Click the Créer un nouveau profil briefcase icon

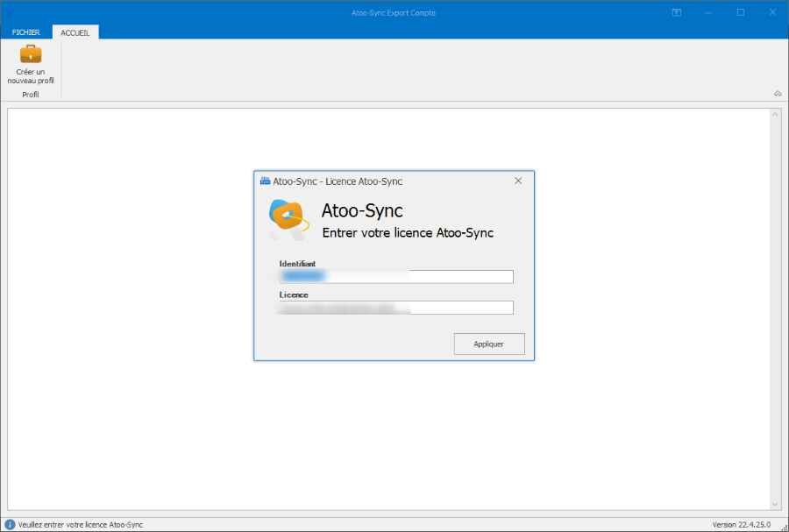coord(31,53)
